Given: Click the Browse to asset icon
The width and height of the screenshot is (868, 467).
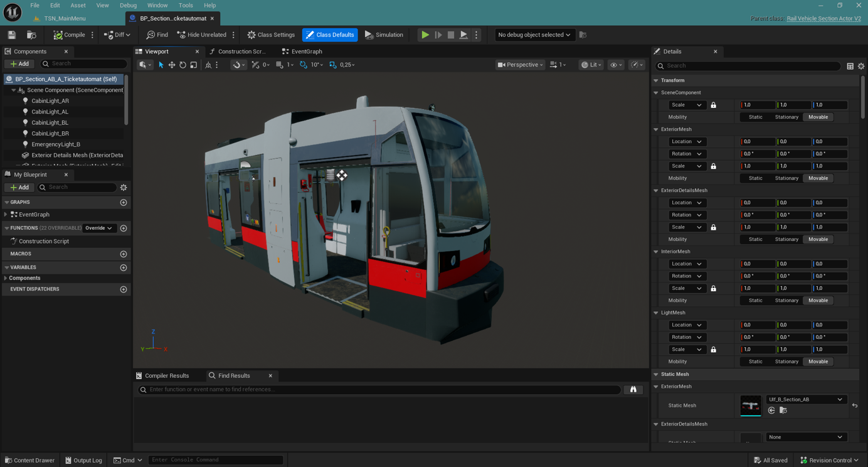Looking at the screenshot, I should [x=31, y=35].
